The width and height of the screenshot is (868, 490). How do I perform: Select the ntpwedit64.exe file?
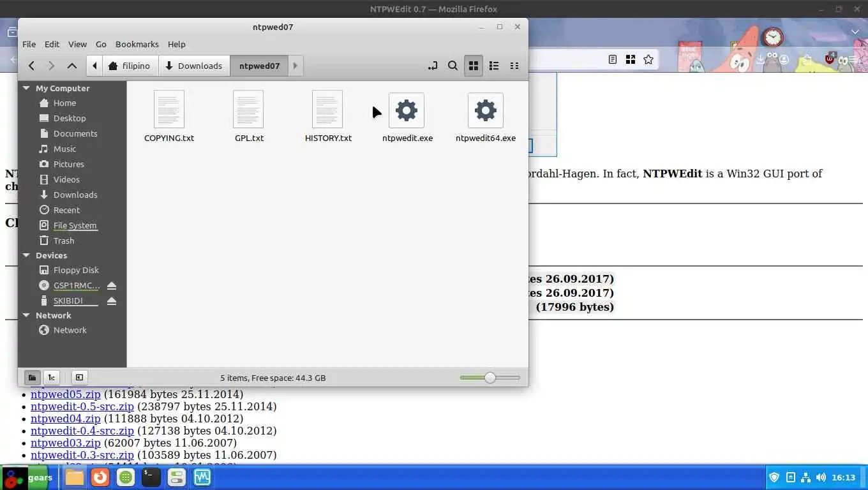coord(486,116)
